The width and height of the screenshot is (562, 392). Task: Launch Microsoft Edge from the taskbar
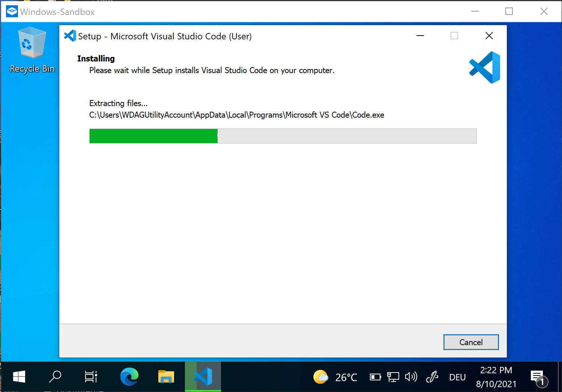[129, 377]
